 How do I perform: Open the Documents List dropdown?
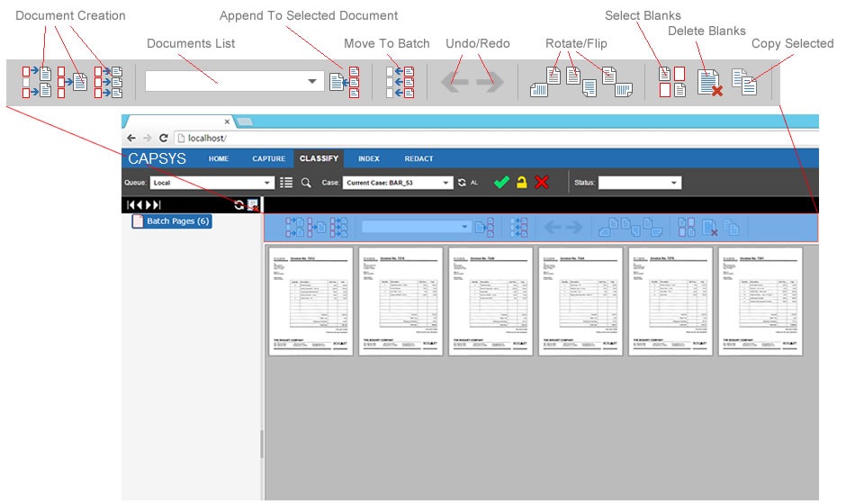coord(234,81)
